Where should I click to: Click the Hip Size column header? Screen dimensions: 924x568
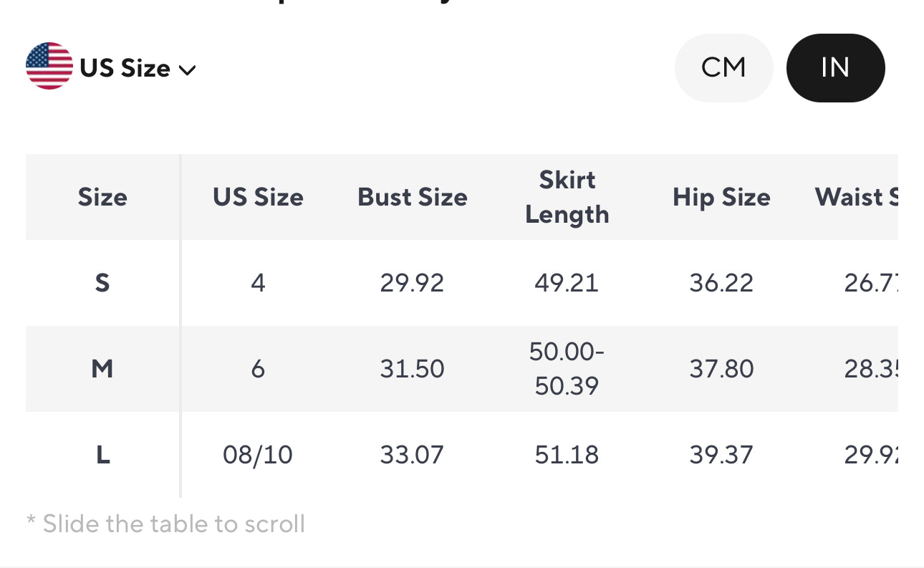pyautogui.click(x=721, y=197)
